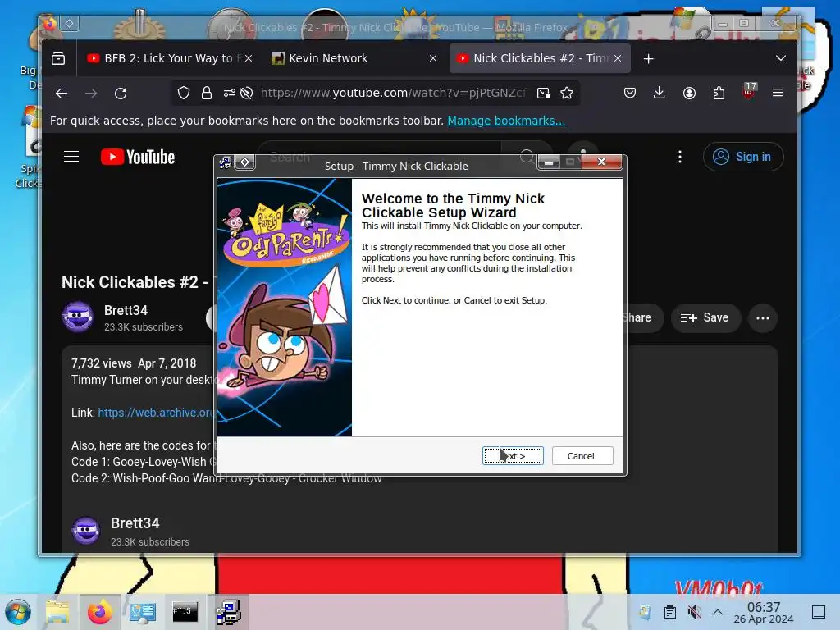Image resolution: width=840 pixels, height=630 pixels.
Task: Open the Start menu orb
Action: point(18,612)
